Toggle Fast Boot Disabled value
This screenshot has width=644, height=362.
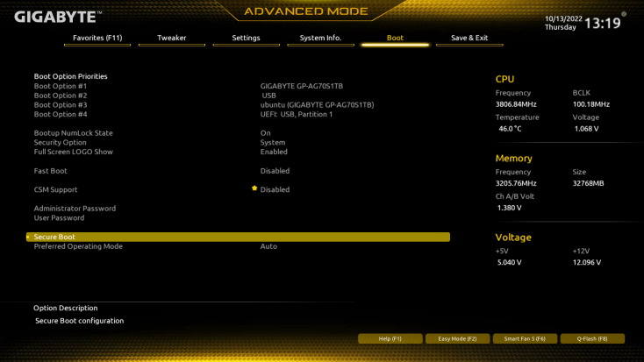coord(275,171)
